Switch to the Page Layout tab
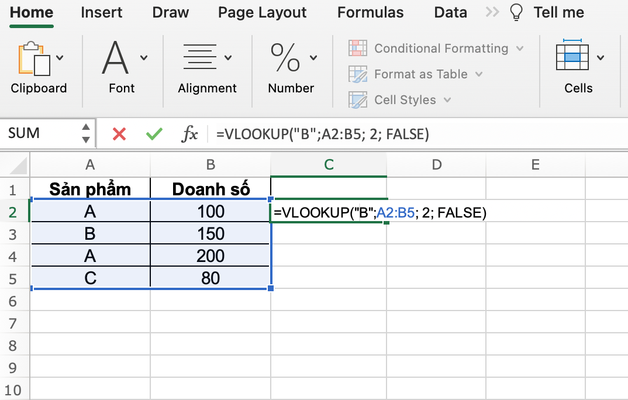Viewport: 628px width, 400px height. pyautogui.click(x=263, y=13)
